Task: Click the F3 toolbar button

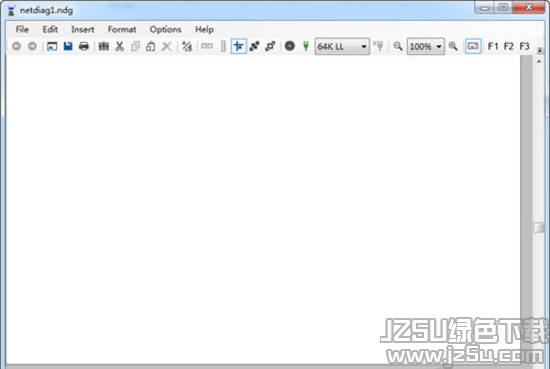Action: tap(524, 46)
